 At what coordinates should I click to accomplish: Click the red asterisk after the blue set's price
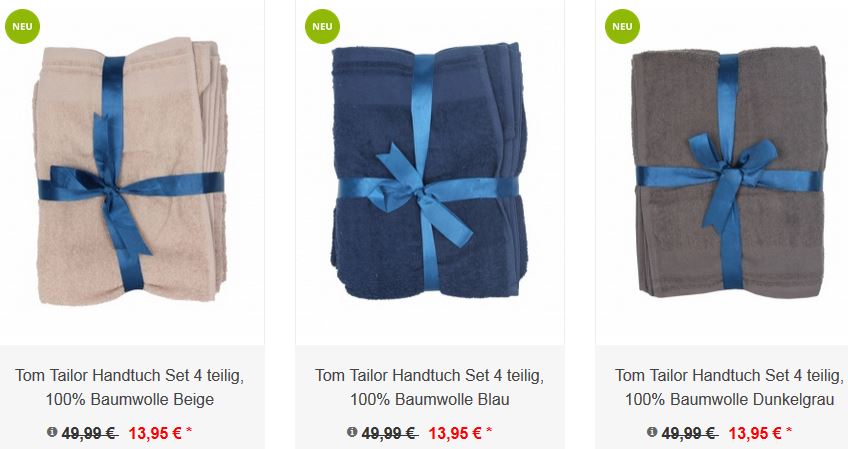click(x=489, y=431)
